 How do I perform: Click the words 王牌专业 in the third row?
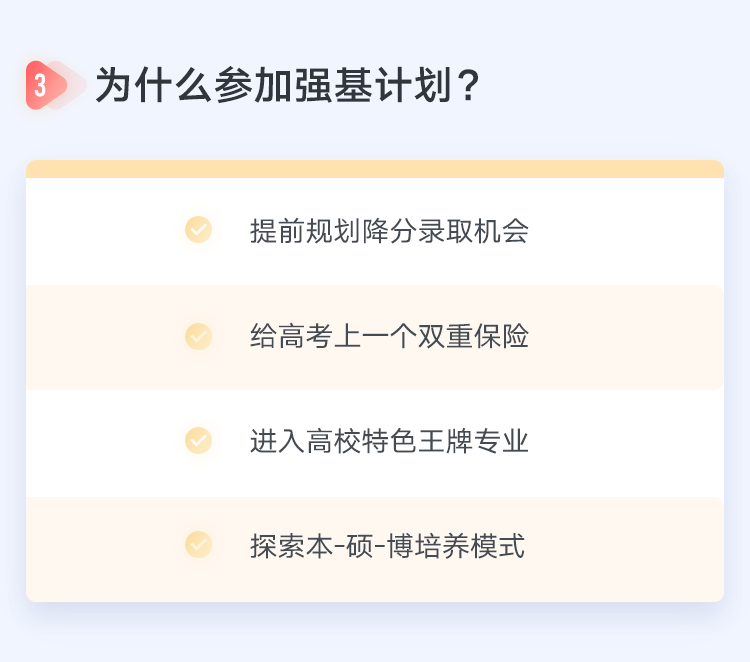[x=473, y=441]
